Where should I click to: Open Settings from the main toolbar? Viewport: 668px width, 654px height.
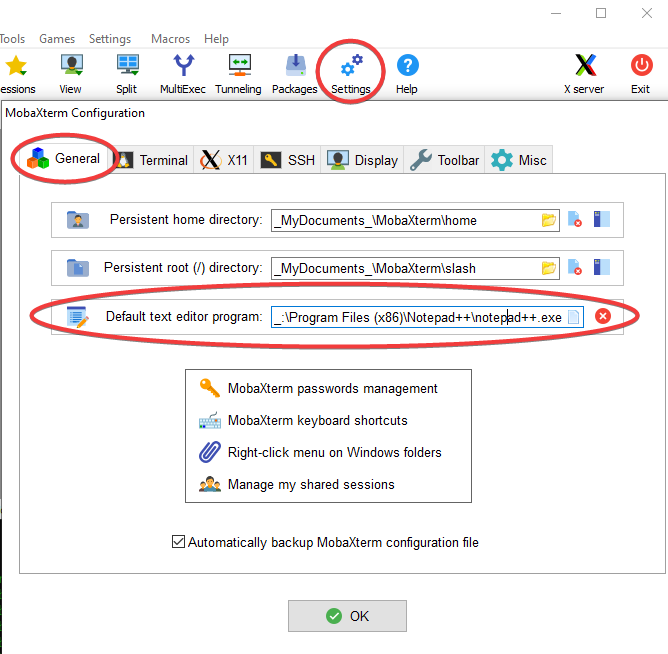[x=351, y=73]
